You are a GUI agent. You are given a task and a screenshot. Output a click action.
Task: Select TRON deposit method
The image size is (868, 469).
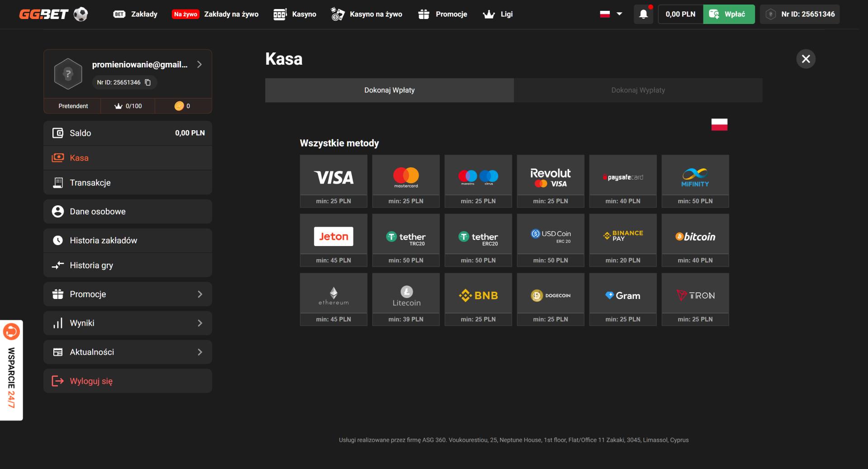pos(695,299)
